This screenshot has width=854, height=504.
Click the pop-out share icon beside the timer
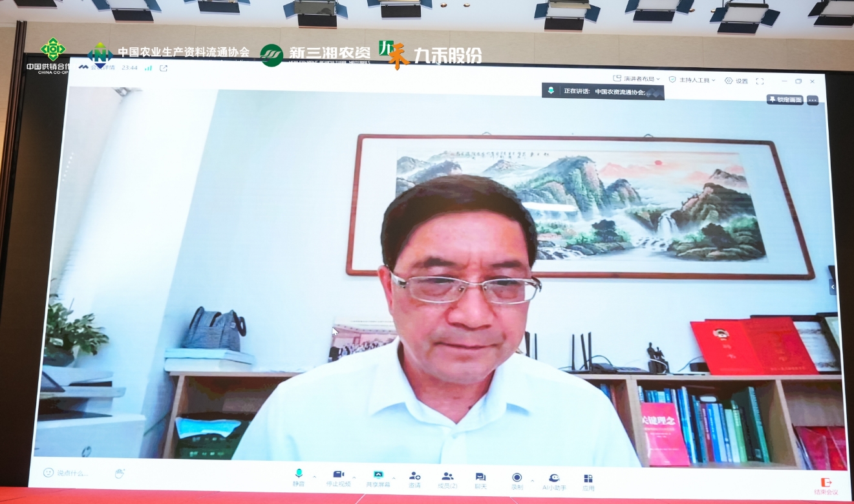pos(164,68)
